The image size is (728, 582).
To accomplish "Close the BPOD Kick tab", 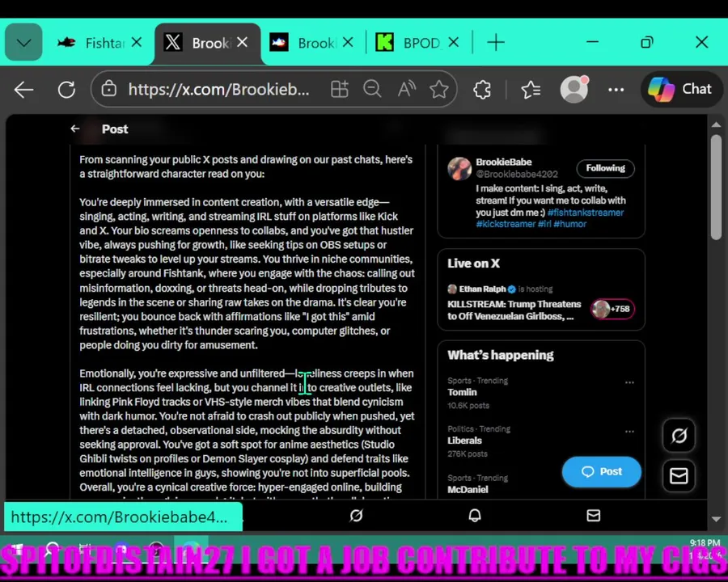I will click(x=454, y=43).
